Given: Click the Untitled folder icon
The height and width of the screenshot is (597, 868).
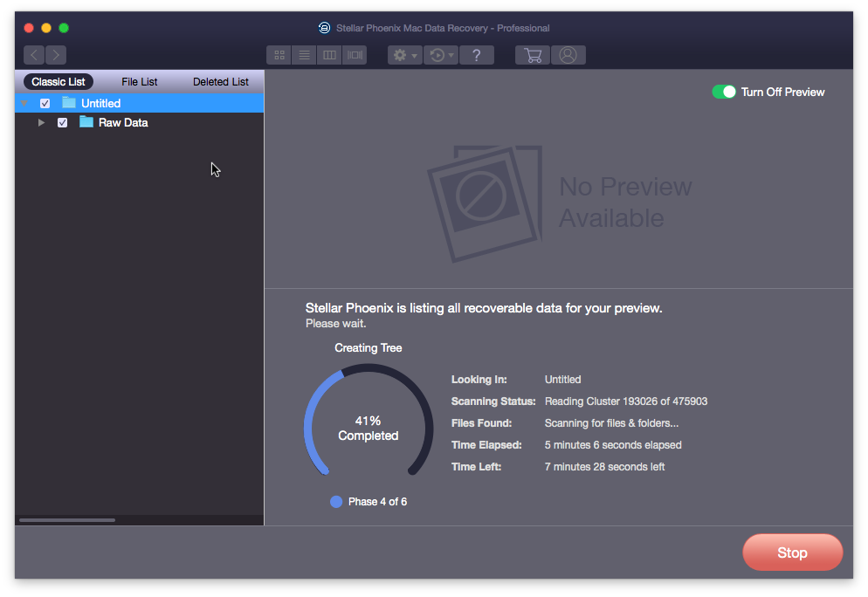Looking at the screenshot, I should click(69, 102).
